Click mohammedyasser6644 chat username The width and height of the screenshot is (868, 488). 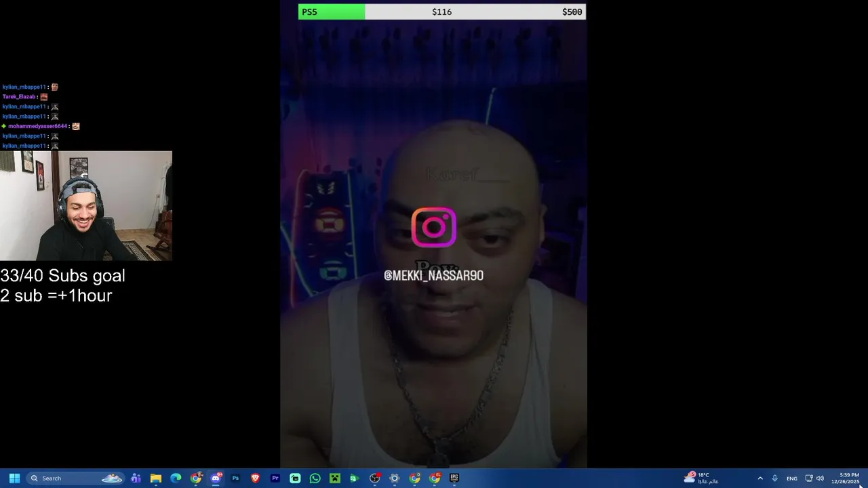(x=38, y=126)
